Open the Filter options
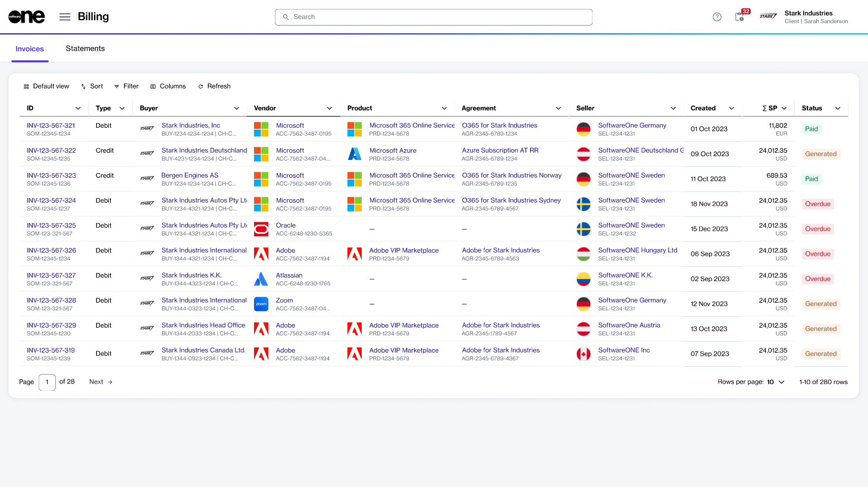 point(126,86)
